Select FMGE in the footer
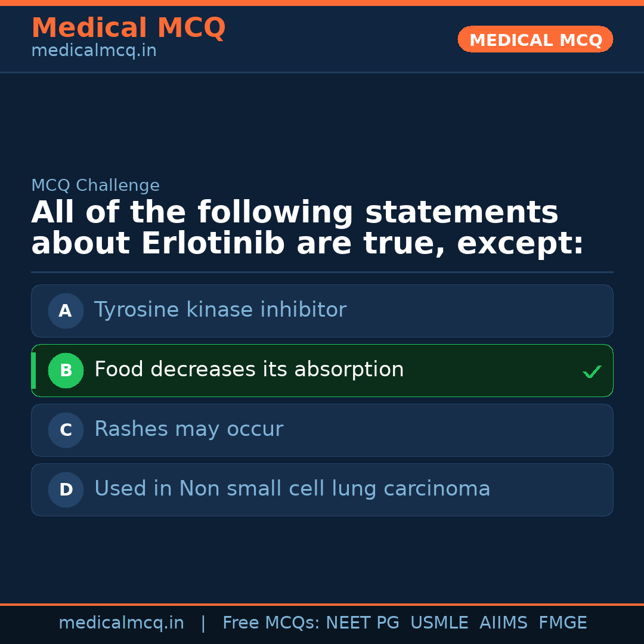The height and width of the screenshot is (644, 644). (562, 623)
